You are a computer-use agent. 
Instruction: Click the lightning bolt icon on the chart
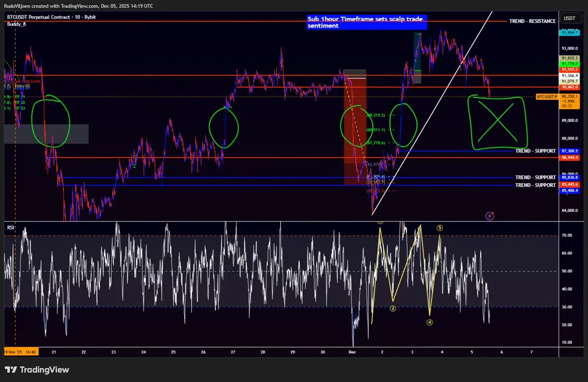click(490, 216)
